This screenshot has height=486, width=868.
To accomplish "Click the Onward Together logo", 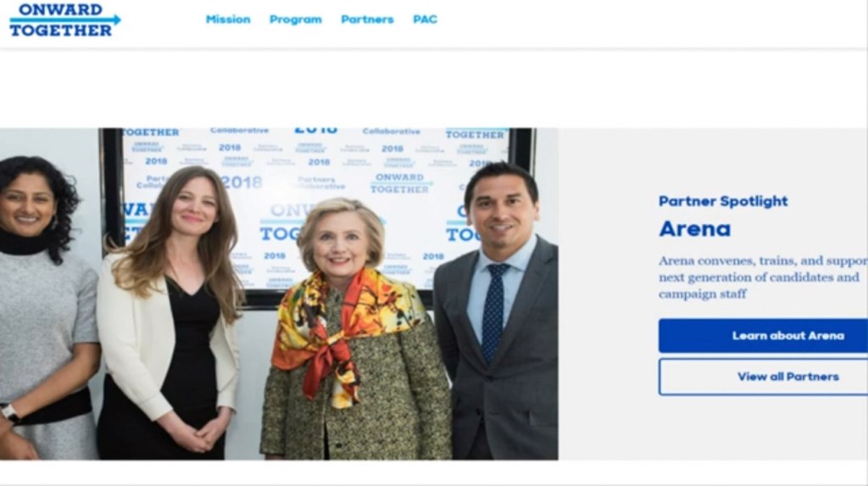I will [64, 20].
